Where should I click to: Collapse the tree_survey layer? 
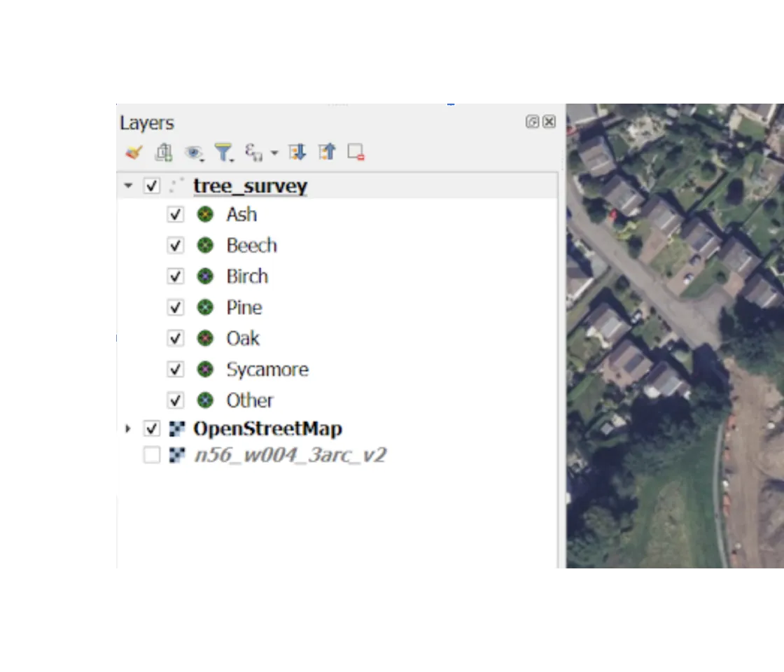(x=127, y=185)
